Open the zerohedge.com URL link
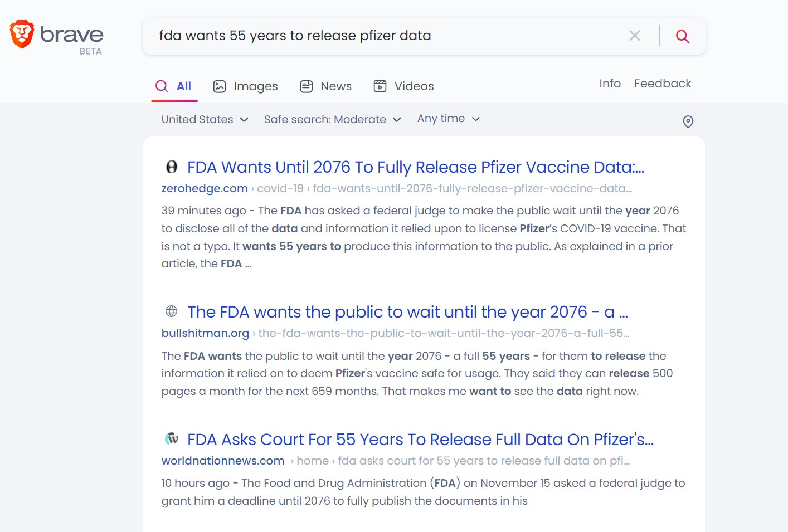788x532 pixels. coord(205,188)
